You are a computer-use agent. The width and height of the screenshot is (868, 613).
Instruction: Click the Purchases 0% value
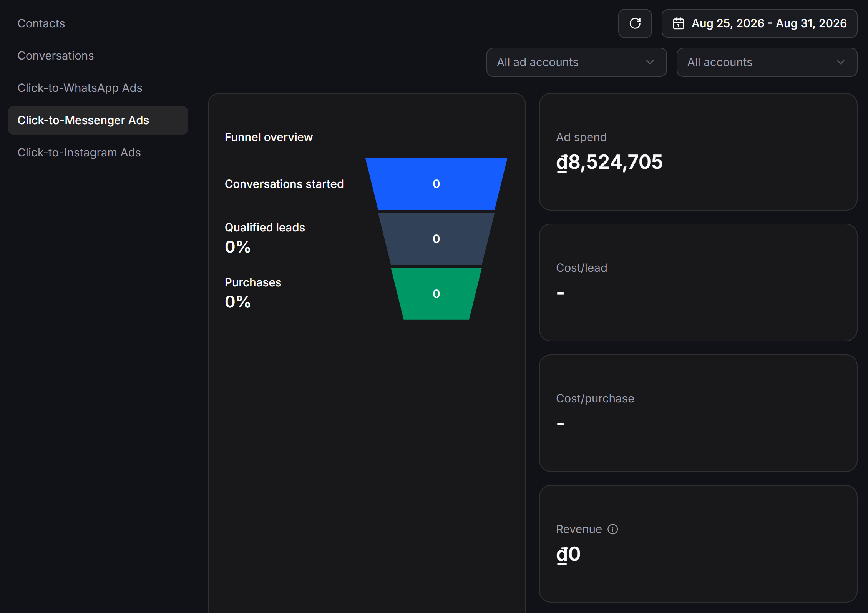coord(237,302)
